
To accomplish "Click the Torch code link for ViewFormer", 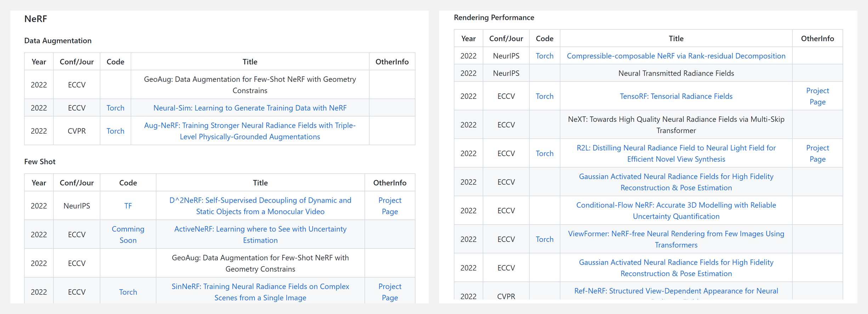I will 544,239.
